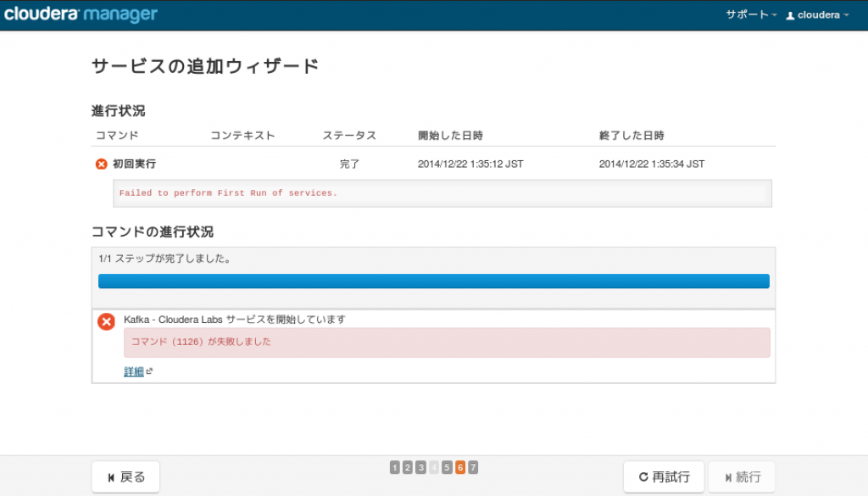Click the red error icon beside 初回実行
The image size is (868, 496).
102,164
